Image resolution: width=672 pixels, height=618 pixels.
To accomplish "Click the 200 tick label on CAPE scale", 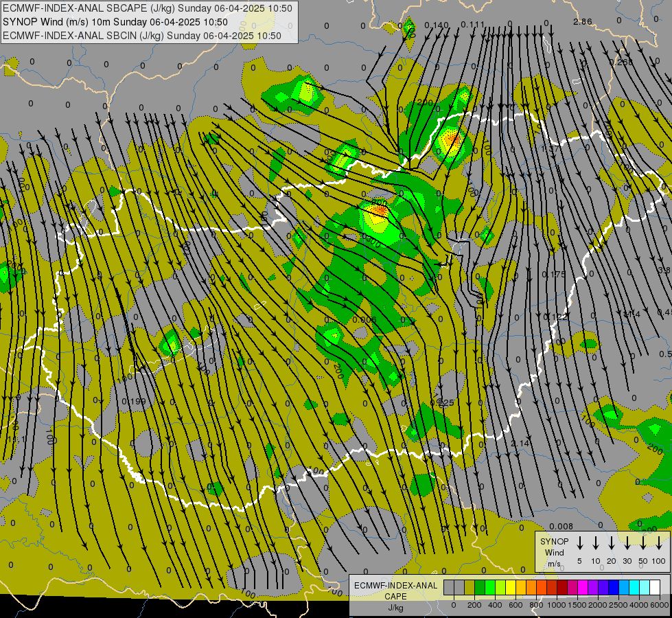I will click(x=474, y=605).
